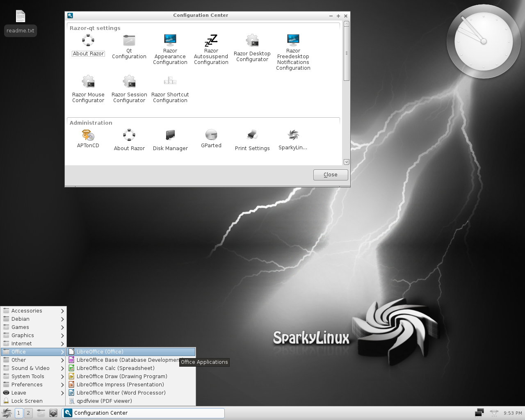Open Disk Manager
This screenshot has height=420, width=525.
pos(170,140)
